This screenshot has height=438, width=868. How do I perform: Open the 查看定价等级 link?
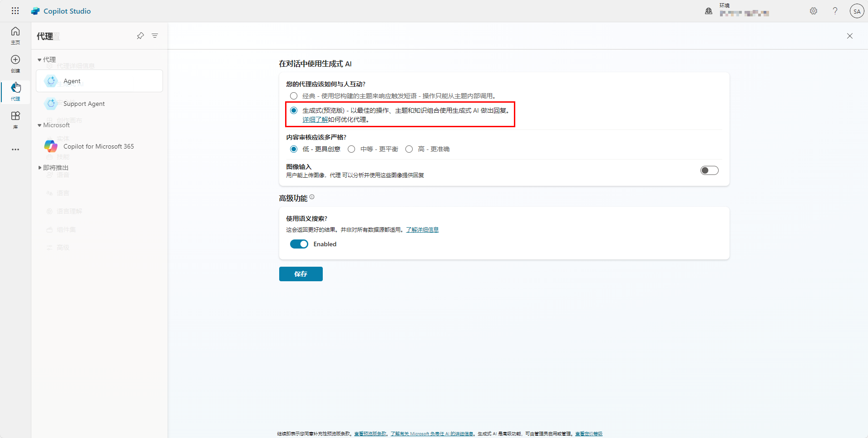589,434
